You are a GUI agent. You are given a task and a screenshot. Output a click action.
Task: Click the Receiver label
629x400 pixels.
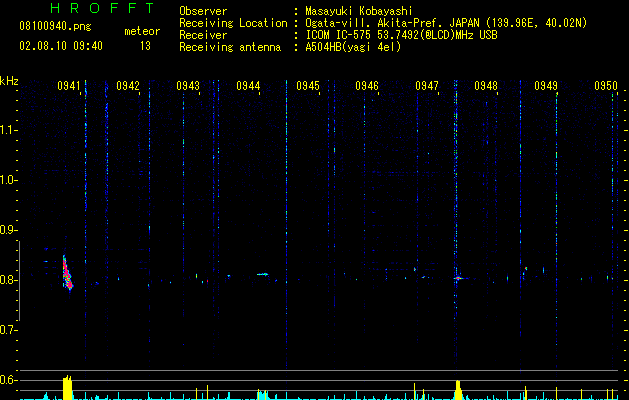pyautogui.click(x=203, y=35)
